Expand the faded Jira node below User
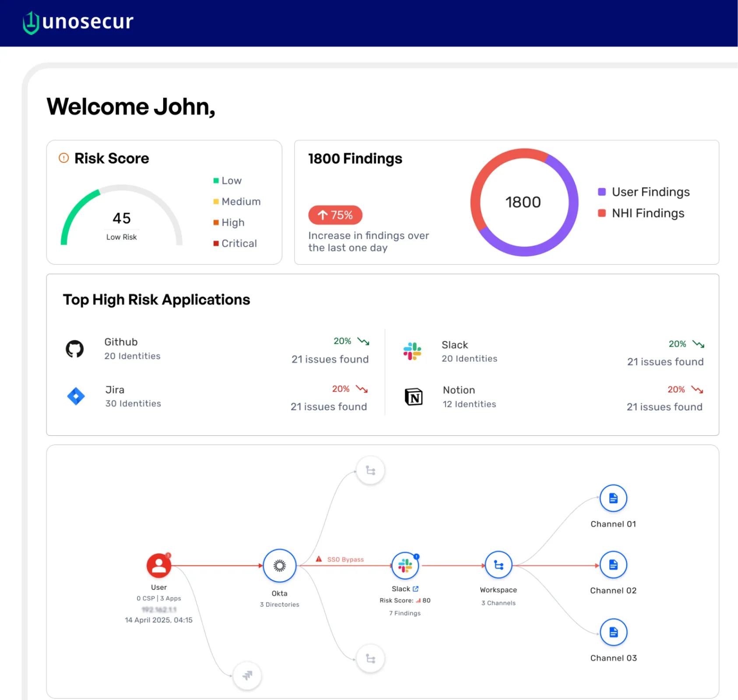738x700 pixels. [247, 675]
